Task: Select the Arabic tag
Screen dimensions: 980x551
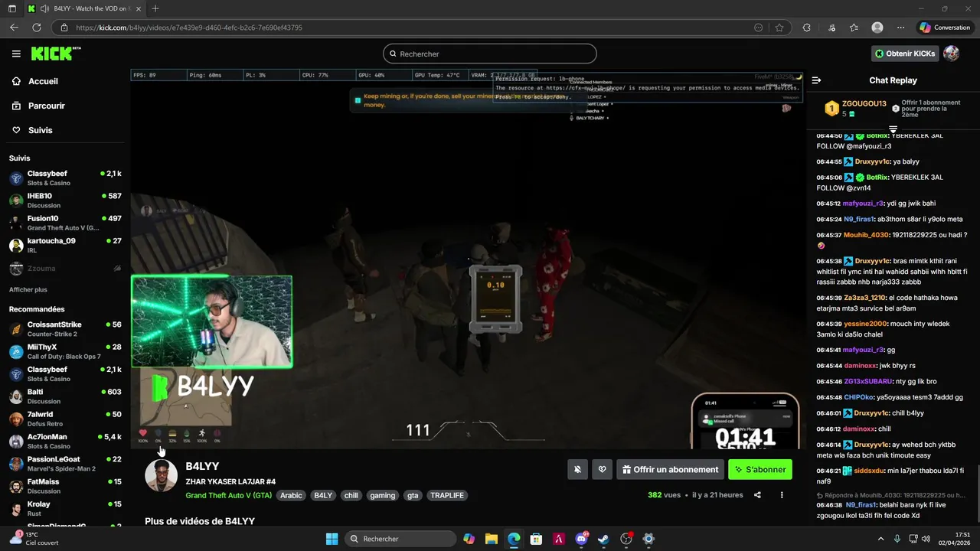Action: coord(291,495)
